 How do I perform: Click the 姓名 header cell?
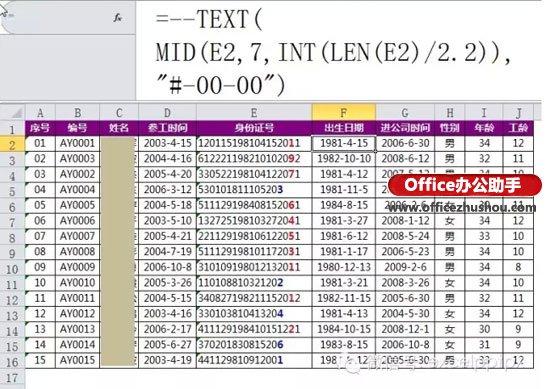[x=119, y=128]
